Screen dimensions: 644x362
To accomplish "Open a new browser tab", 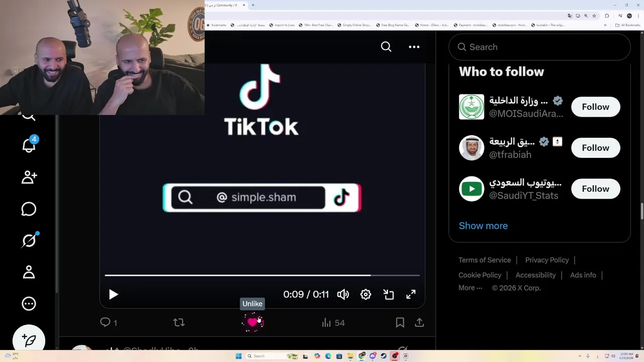I will [253, 5].
